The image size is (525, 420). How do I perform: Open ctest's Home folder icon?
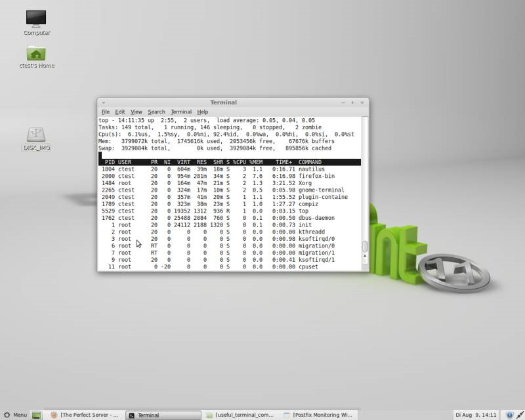coord(35,54)
